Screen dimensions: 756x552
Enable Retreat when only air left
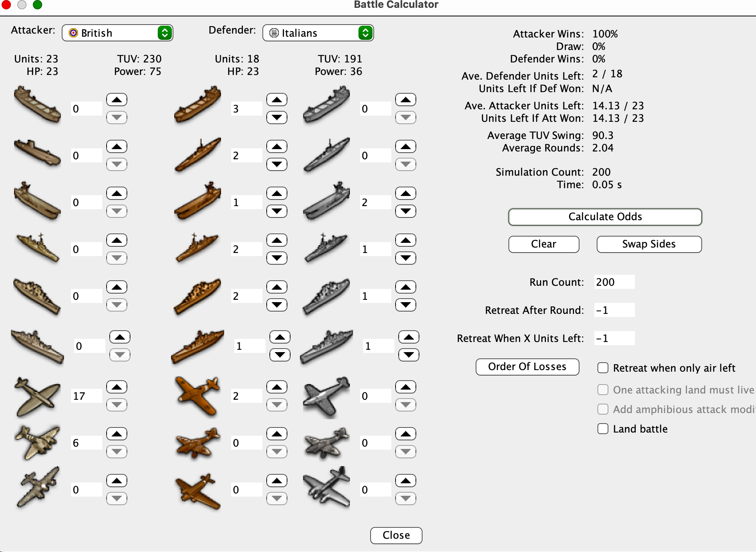[603, 368]
